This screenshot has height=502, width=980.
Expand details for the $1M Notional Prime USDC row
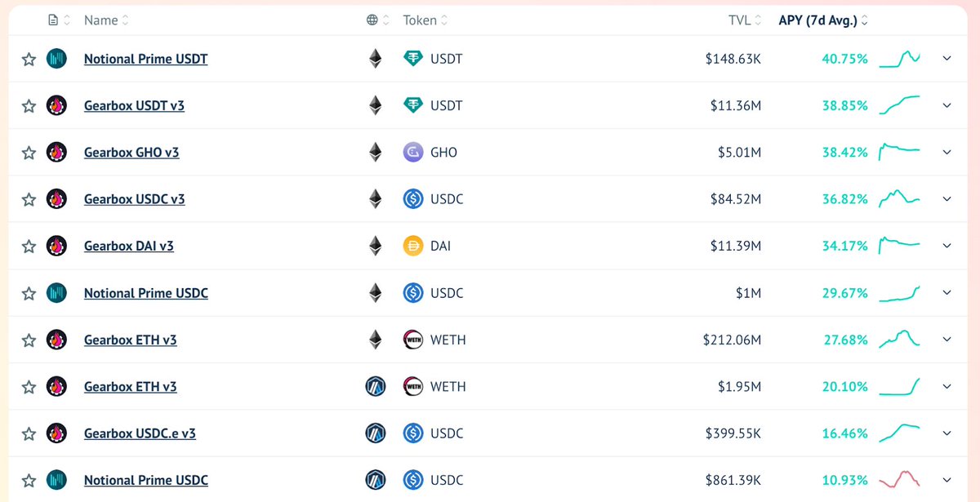click(947, 293)
